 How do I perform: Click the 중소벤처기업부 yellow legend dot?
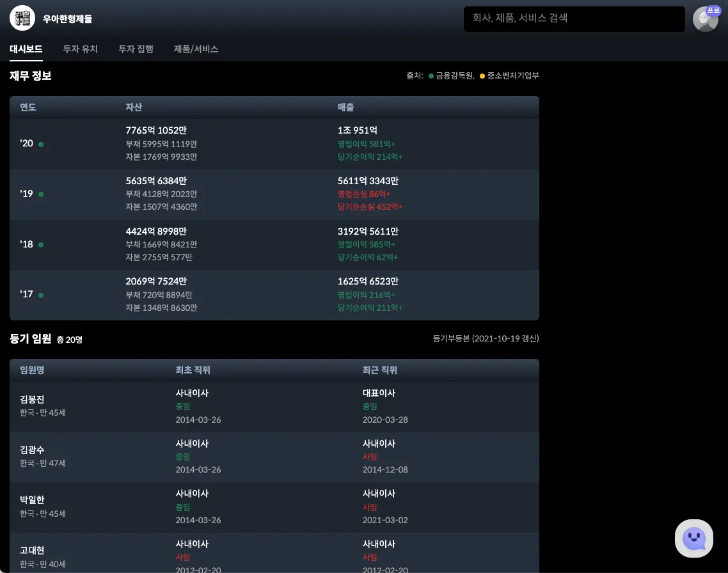tap(482, 76)
